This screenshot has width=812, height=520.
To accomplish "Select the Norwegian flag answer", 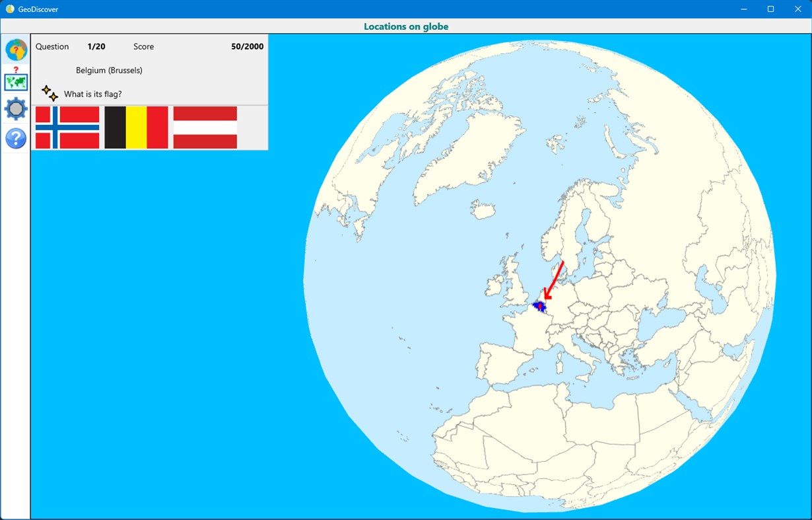I will (x=67, y=127).
